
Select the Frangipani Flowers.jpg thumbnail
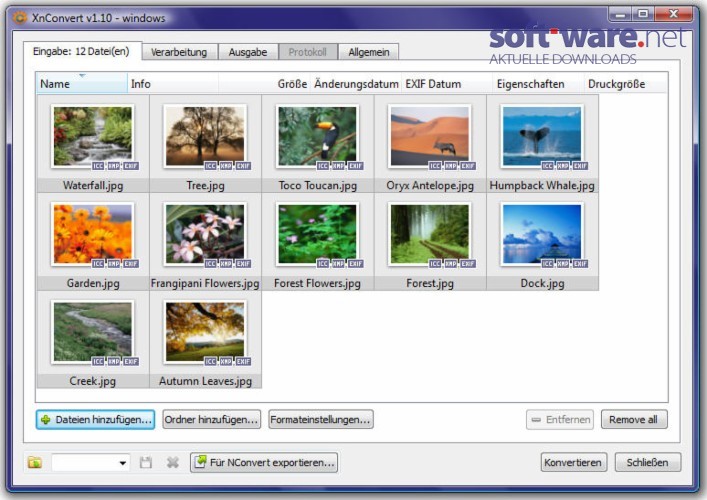[205, 234]
